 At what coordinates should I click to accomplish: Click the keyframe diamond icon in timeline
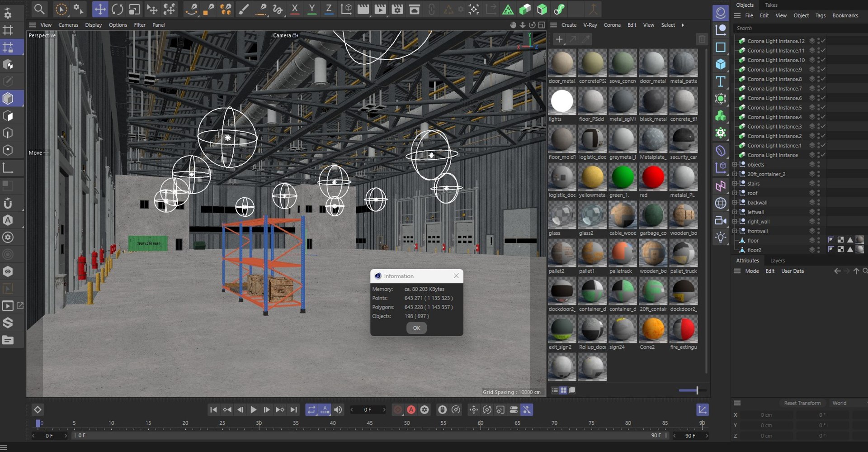point(38,410)
